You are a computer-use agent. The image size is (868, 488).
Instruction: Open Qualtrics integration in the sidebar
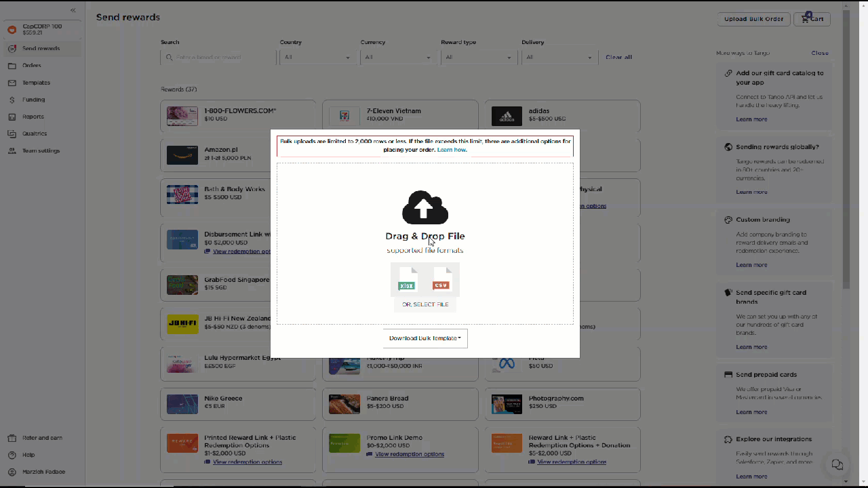pos(34,133)
